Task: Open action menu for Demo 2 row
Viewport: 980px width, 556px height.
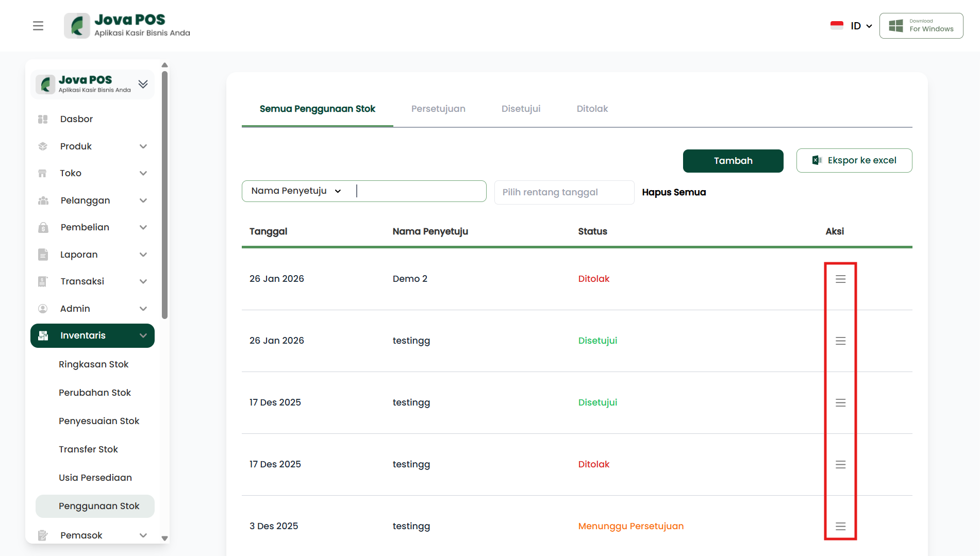Action: pos(840,279)
